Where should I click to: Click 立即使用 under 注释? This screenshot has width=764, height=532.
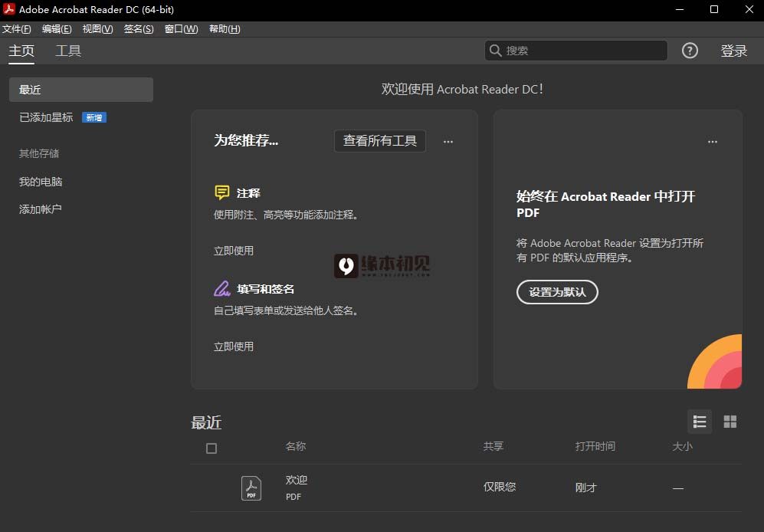234,251
